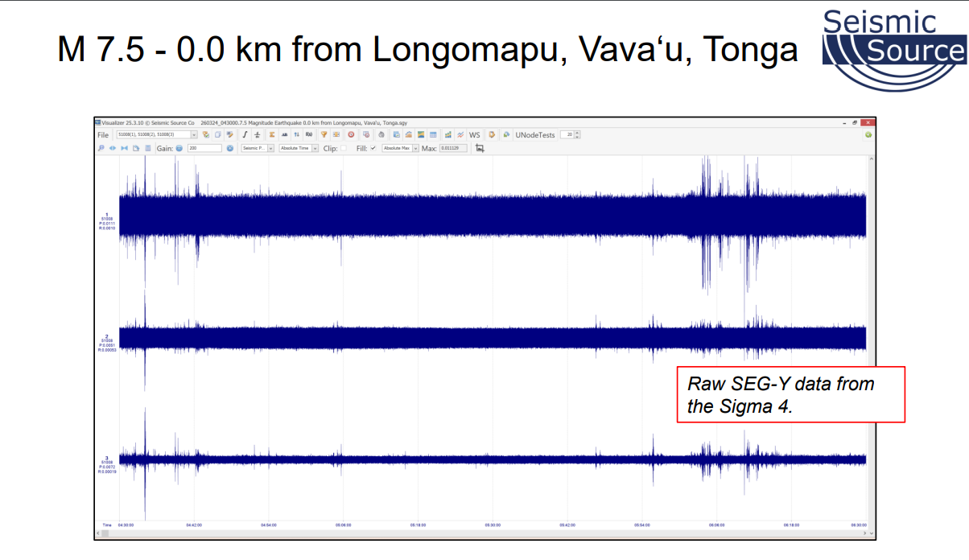Viewport: 969px width, 560px height.
Task: Open the File menu
Action: click(103, 134)
